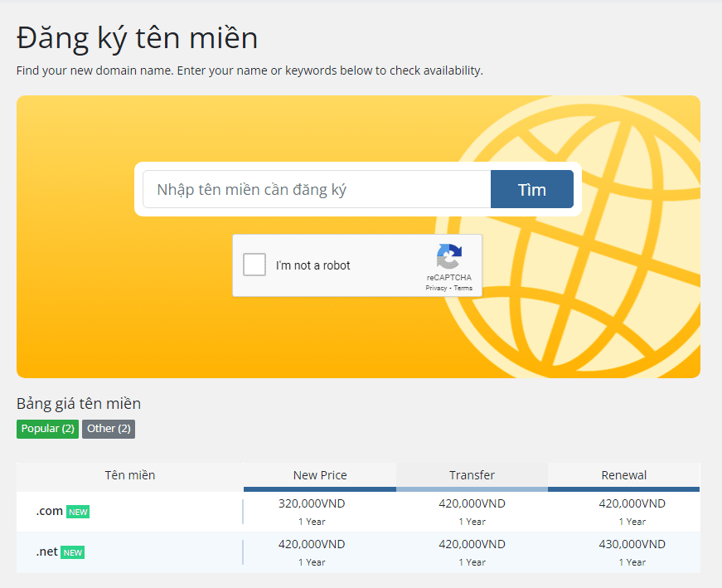Image resolution: width=722 pixels, height=588 pixels.
Task: Click the Đăng ký tên miền heading
Action: (138, 38)
